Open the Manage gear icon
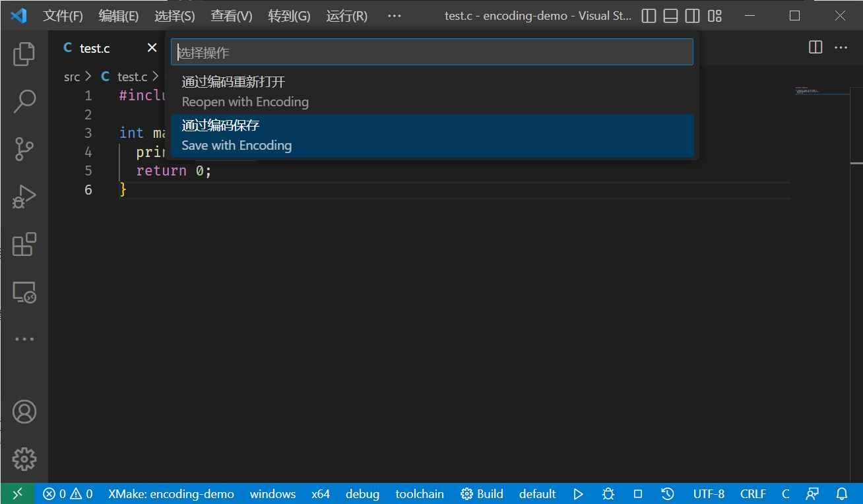Viewport: 863px width, 504px height. tap(24, 459)
